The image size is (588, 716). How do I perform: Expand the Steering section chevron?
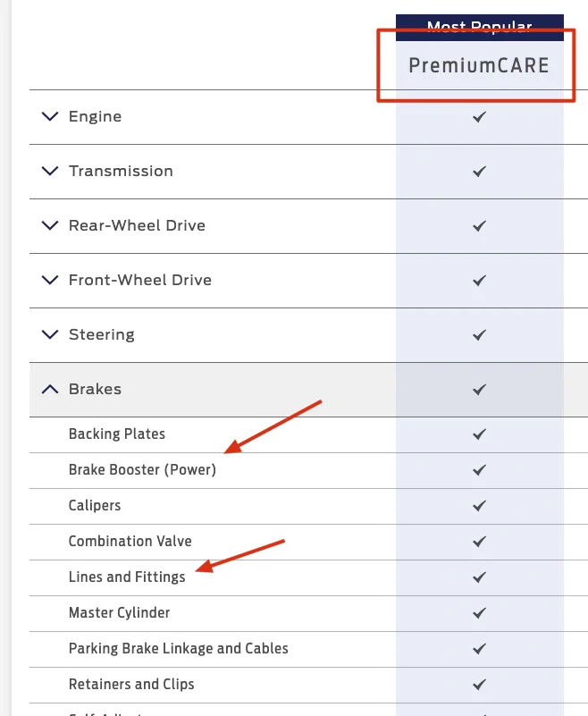[x=50, y=334]
